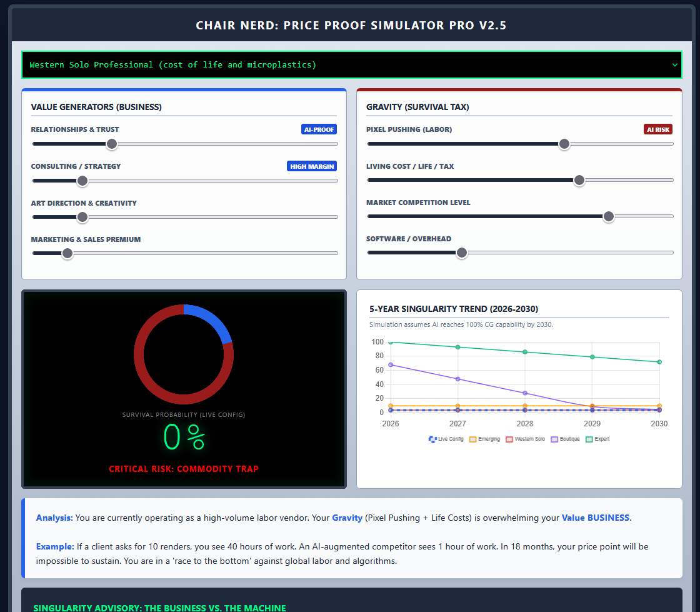Screen dimensions: 700x612
Task: Click the AI RISK badge
Action: 658,129
